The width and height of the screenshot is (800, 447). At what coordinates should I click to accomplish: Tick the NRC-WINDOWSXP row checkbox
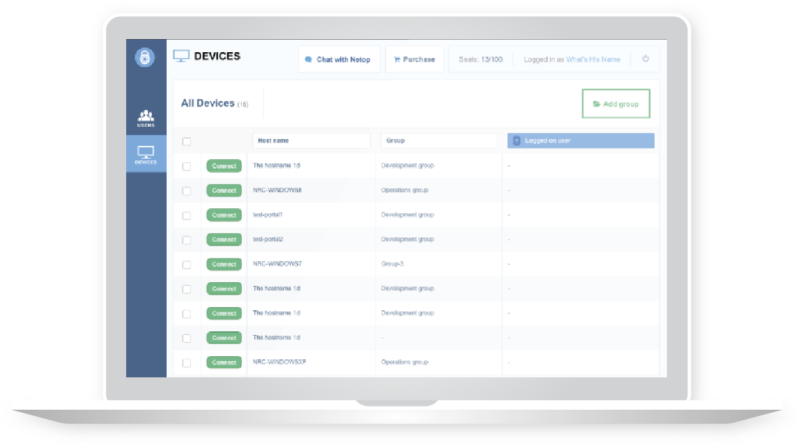[187, 363]
